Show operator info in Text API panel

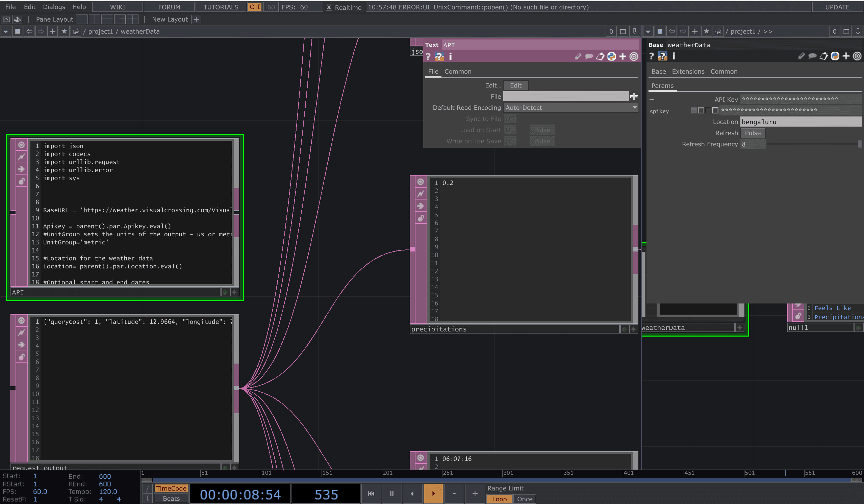[x=450, y=56]
